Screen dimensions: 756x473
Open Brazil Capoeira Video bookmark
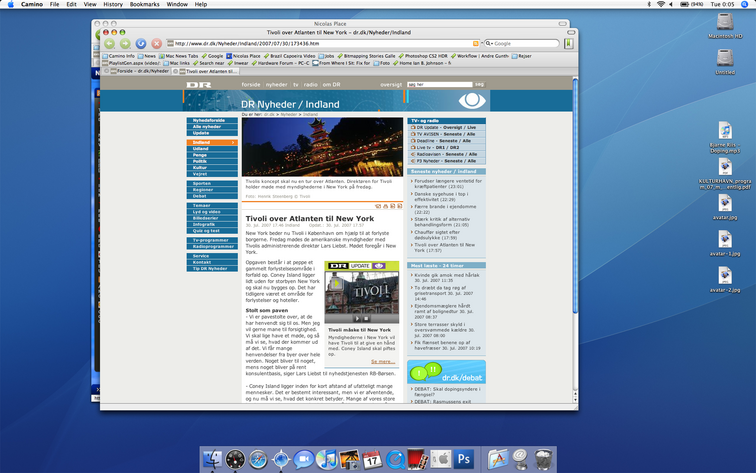tap(290, 56)
